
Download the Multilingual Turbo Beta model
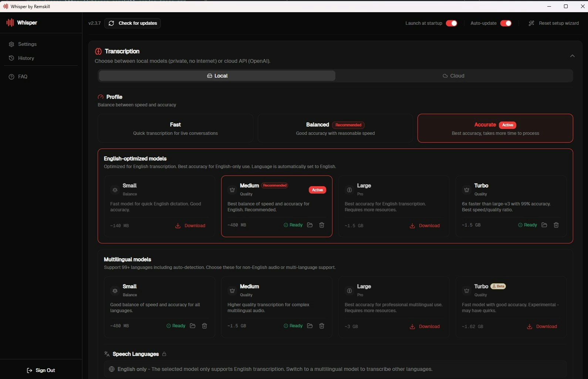coord(542,327)
